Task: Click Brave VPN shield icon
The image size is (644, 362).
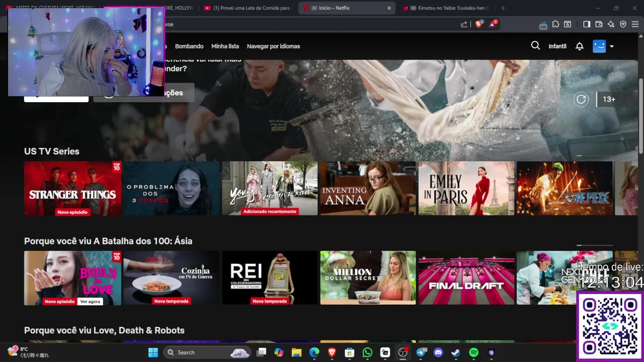Action: click(623, 24)
